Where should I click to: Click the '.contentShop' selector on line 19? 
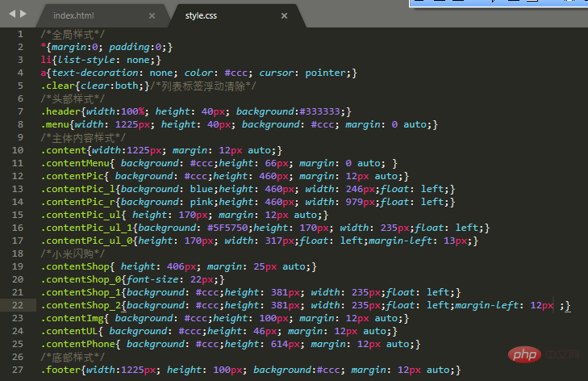(x=75, y=266)
